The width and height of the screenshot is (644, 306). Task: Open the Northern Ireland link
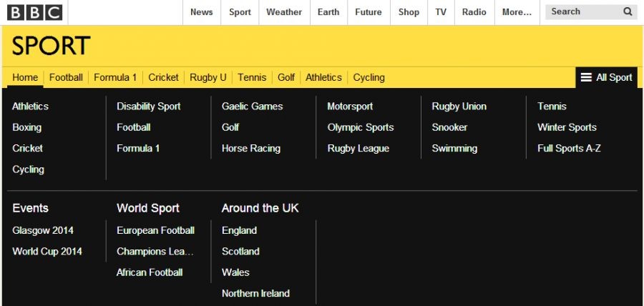click(256, 293)
